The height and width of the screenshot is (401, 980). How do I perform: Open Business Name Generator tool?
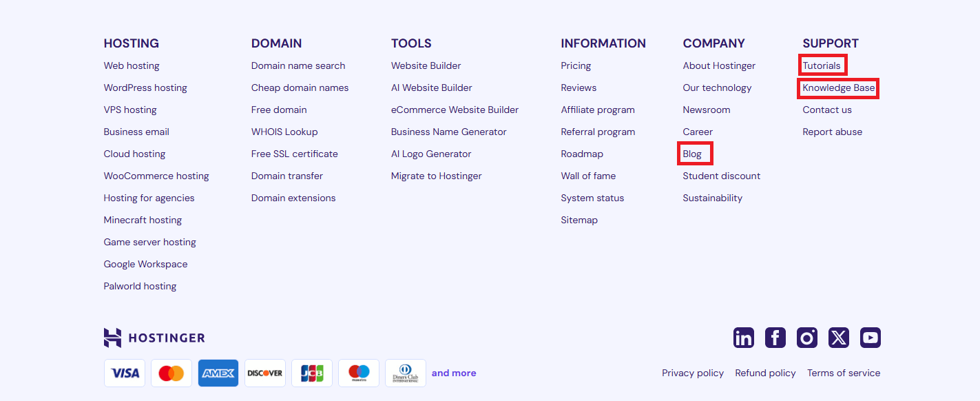click(449, 132)
